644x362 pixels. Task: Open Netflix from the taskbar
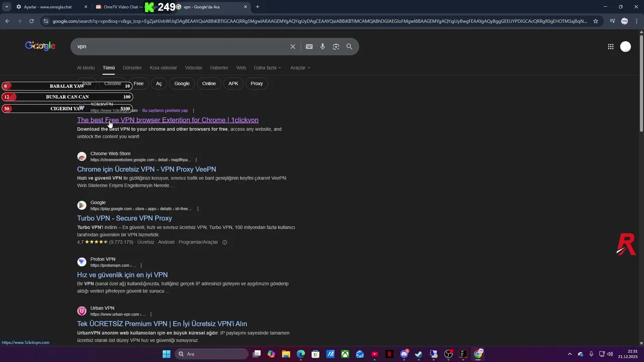point(389,354)
